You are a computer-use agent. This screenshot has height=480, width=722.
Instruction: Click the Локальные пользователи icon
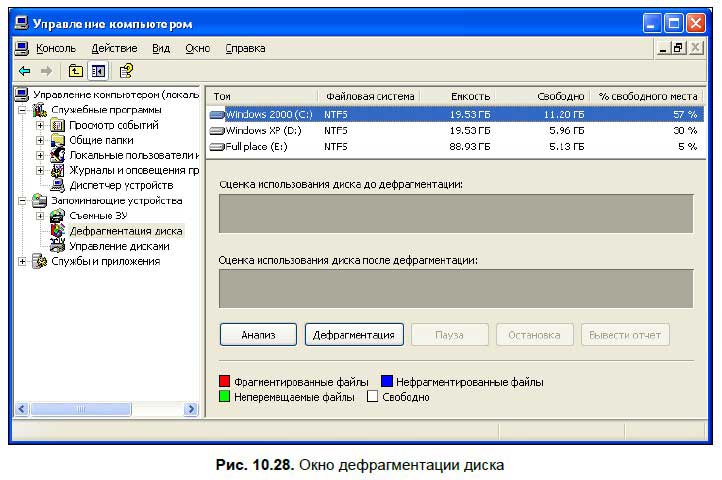tap(57, 155)
